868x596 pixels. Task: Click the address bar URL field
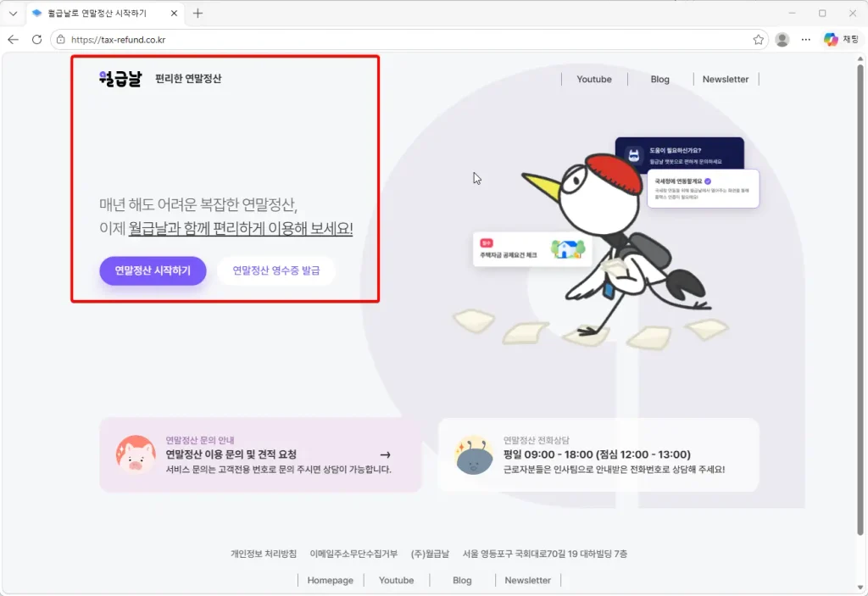coord(409,39)
